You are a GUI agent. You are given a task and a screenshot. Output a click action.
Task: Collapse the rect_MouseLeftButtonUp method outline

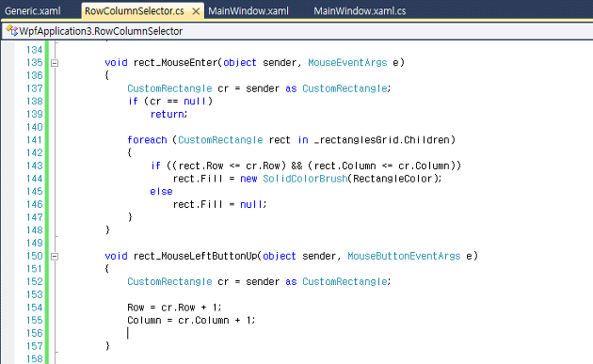point(55,257)
